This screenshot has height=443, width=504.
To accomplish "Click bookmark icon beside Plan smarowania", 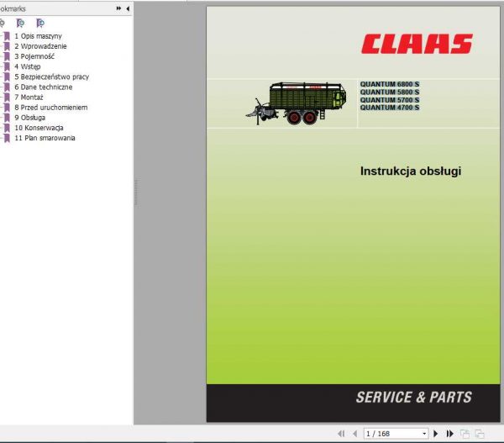I will (7, 138).
